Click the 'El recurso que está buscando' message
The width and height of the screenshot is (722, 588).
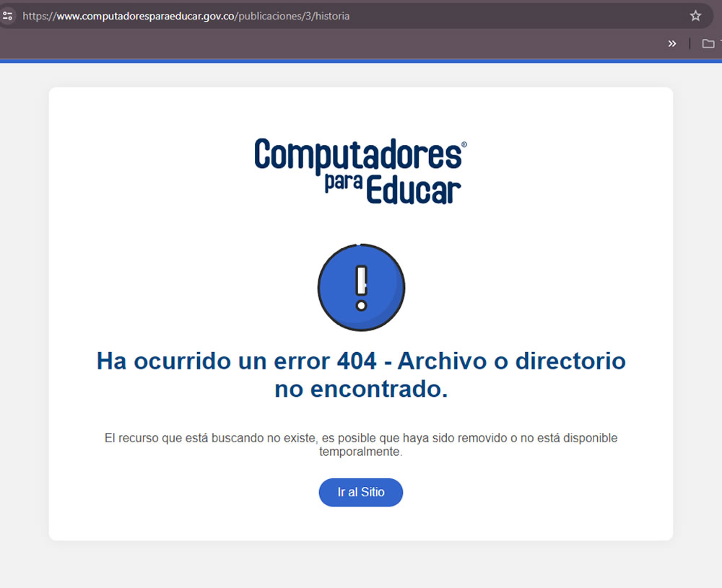click(x=361, y=444)
